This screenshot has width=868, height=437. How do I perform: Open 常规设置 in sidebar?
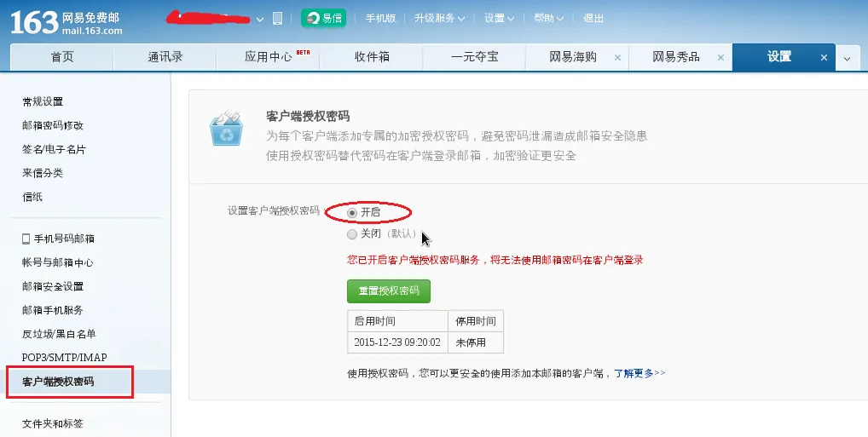(x=43, y=101)
